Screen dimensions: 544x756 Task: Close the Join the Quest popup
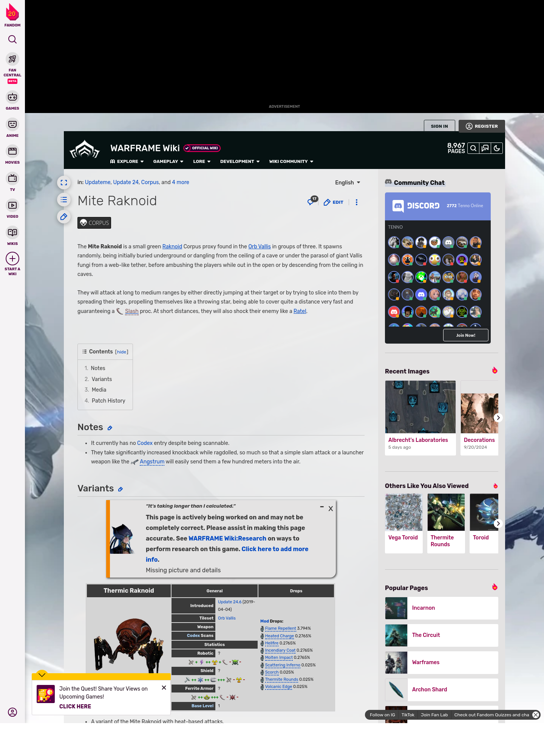click(x=164, y=688)
